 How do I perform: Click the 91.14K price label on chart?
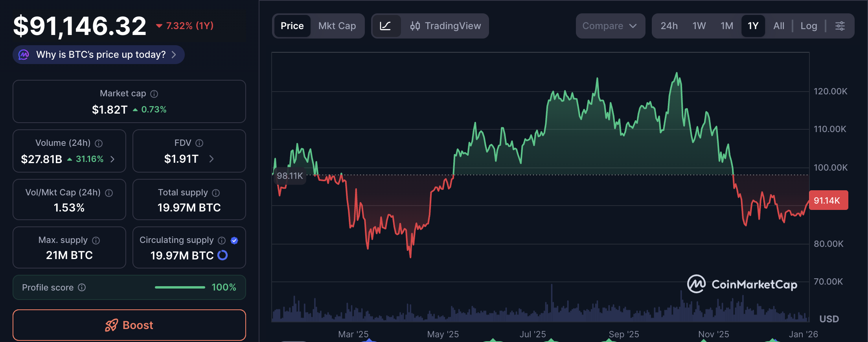[x=829, y=200]
